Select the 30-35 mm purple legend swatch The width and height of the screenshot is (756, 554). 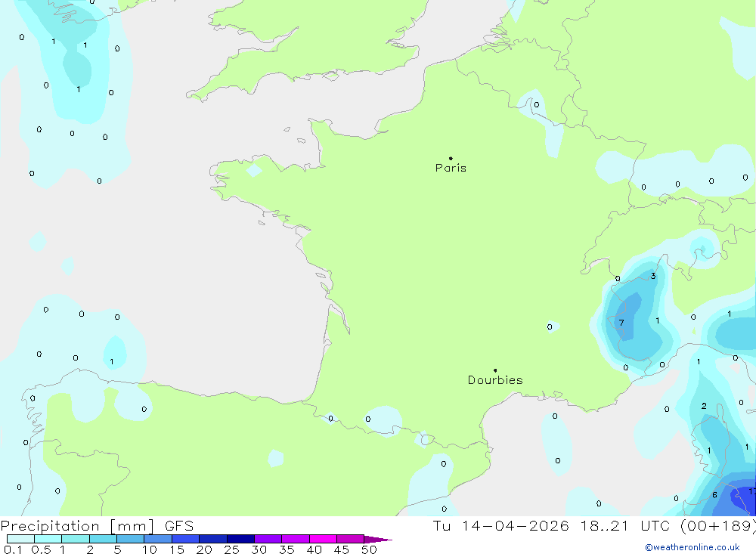point(268,539)
